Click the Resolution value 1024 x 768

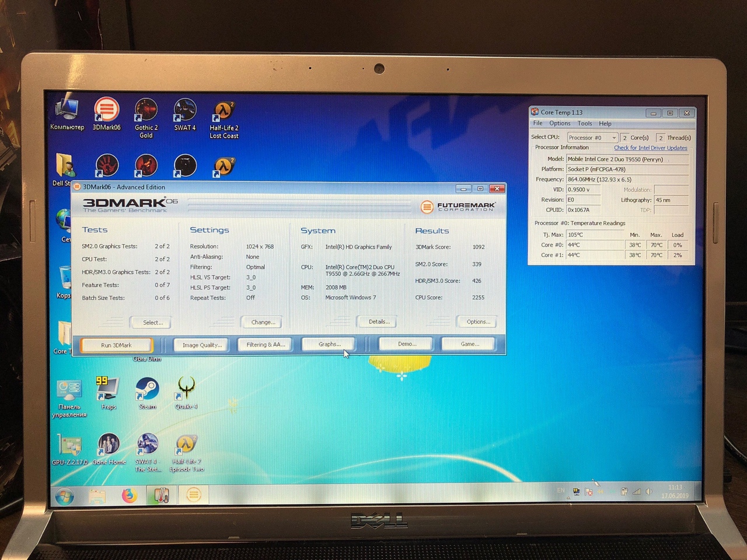pos(260,247)
